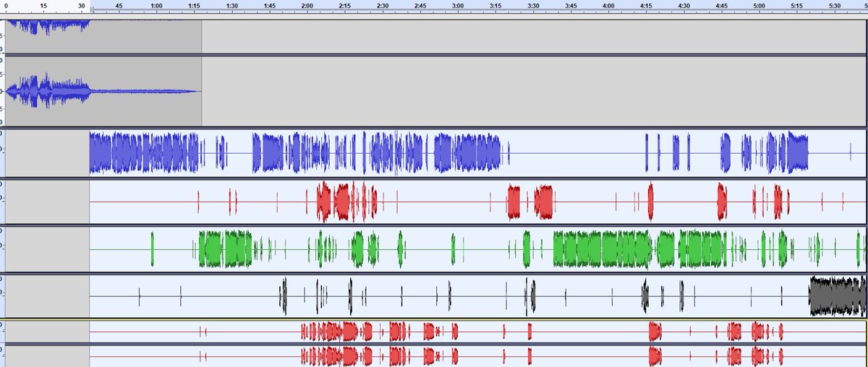Jump to the 4:30 ruler mark

pyautogui.click(x=683, y=5)
